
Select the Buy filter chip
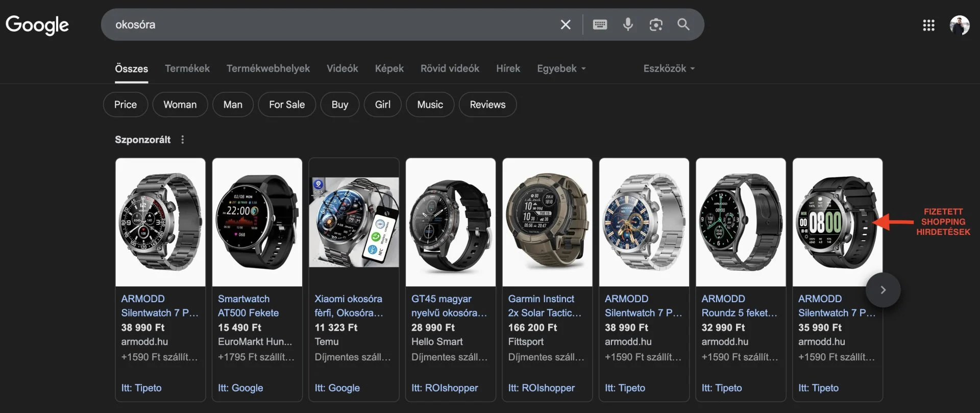[340, 105]
